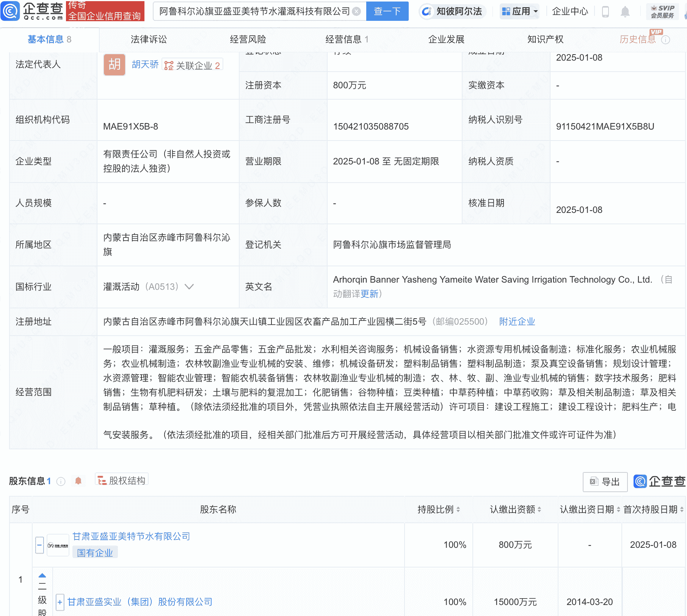Click the info icon next to 股东信息
The image size is (687, 616).
tap(60, 482)
